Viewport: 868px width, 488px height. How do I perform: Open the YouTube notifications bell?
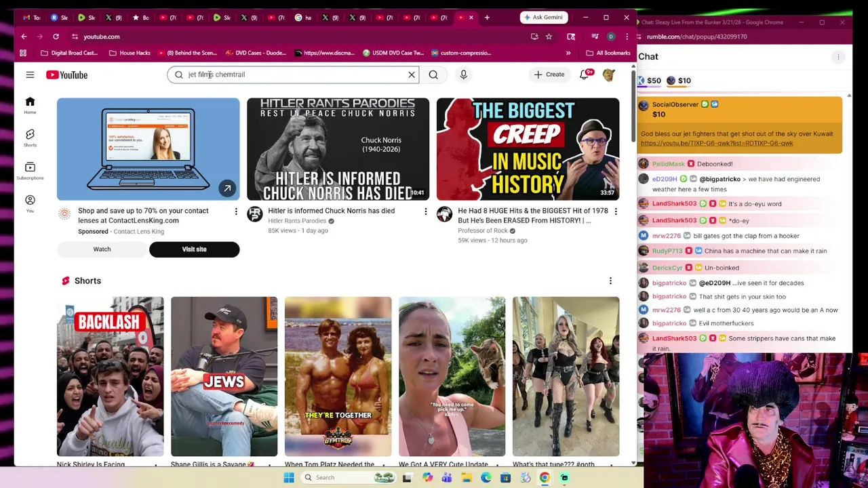pos(585,75)
